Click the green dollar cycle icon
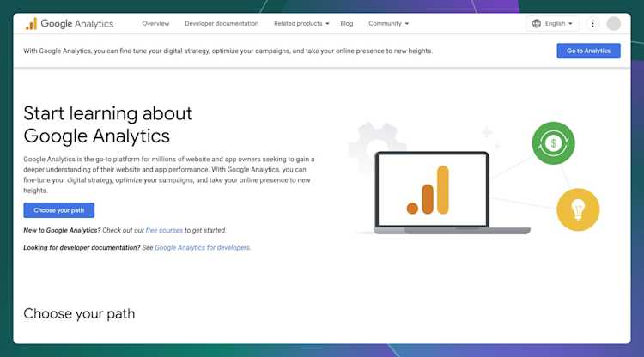Image resolution: width=644 pixels, height=357 pixels. pyautogui.click(x=553, y=143)
